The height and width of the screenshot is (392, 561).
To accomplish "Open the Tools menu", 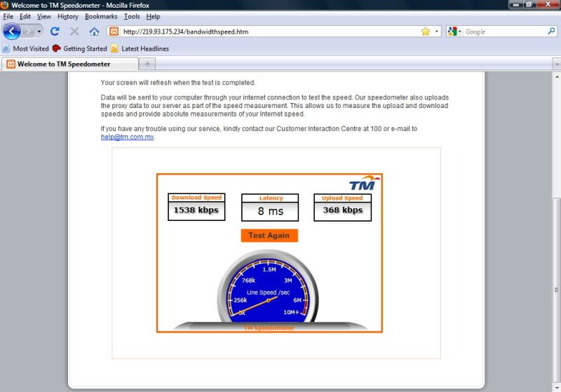I will (x=131, y=16).
